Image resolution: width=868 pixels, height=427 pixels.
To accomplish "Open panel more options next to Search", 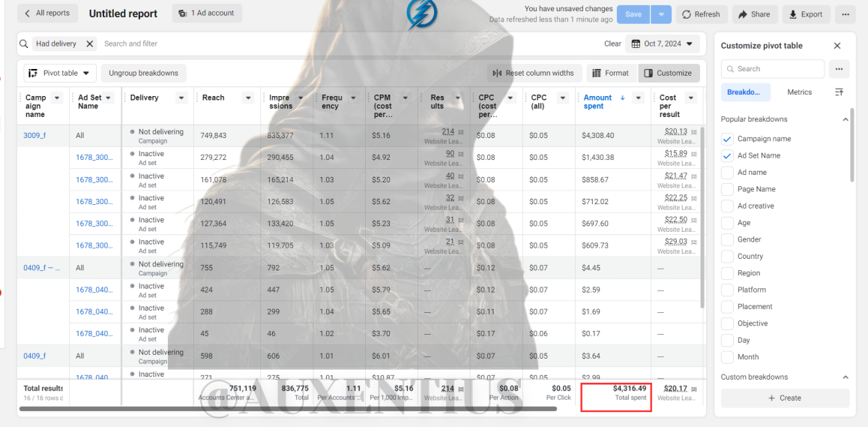I will coord(840,69).
